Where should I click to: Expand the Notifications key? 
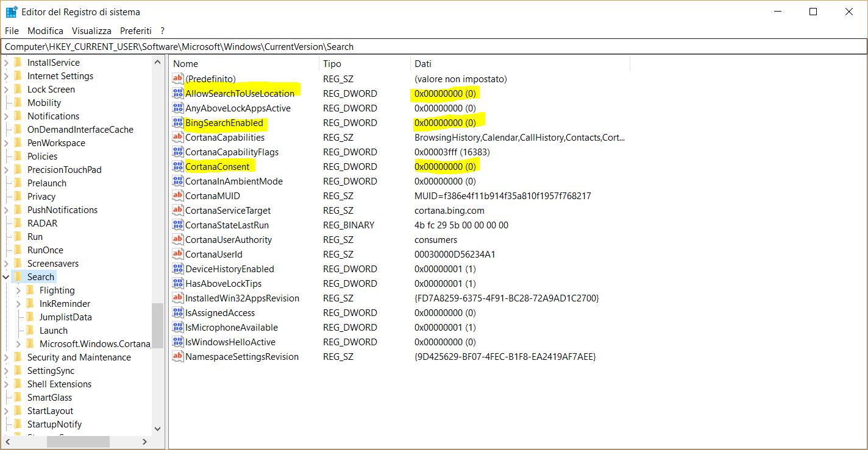tap(6, 116)
